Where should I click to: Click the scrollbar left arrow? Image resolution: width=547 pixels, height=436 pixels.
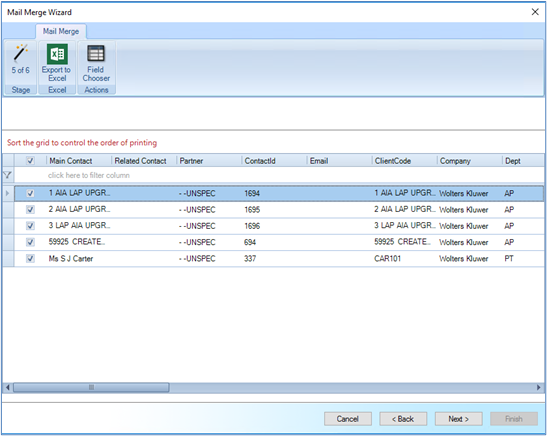[x=8, y=387]
